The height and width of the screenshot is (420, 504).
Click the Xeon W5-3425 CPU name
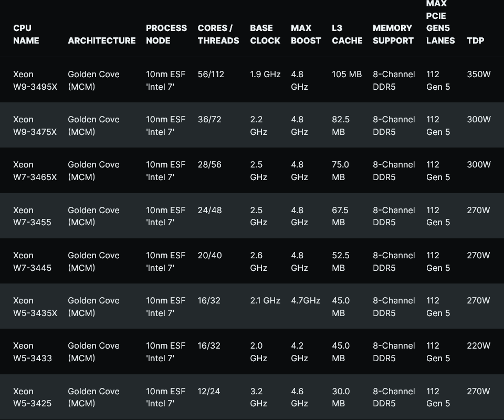(32, 397)
